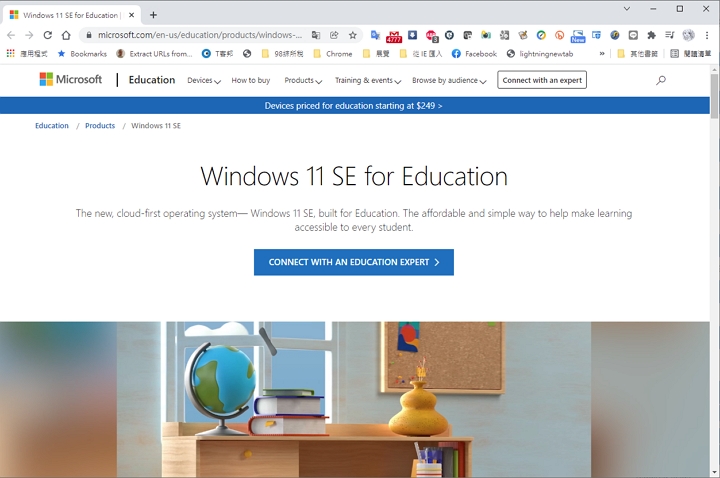Click the share page icon in address bar

point(334,35)
